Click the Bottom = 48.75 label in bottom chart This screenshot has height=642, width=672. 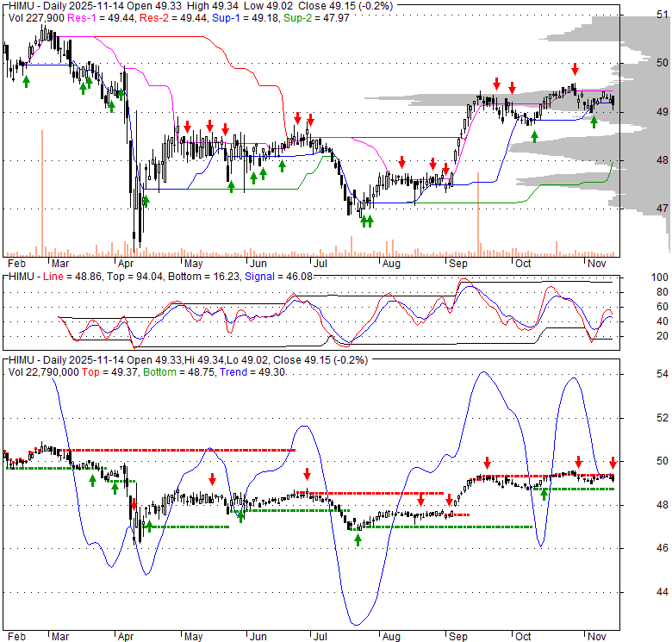tap(178, 372)
